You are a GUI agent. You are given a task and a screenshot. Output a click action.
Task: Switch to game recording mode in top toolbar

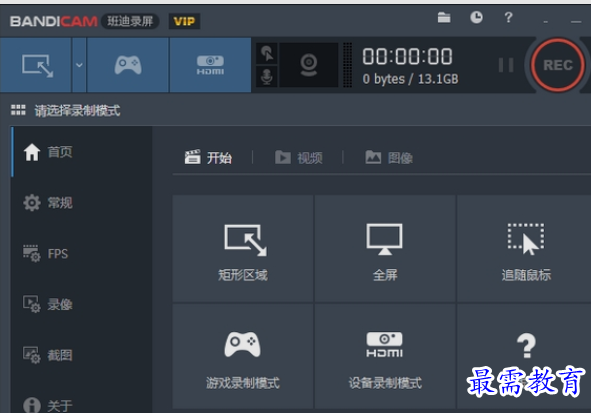pos(128,65)
